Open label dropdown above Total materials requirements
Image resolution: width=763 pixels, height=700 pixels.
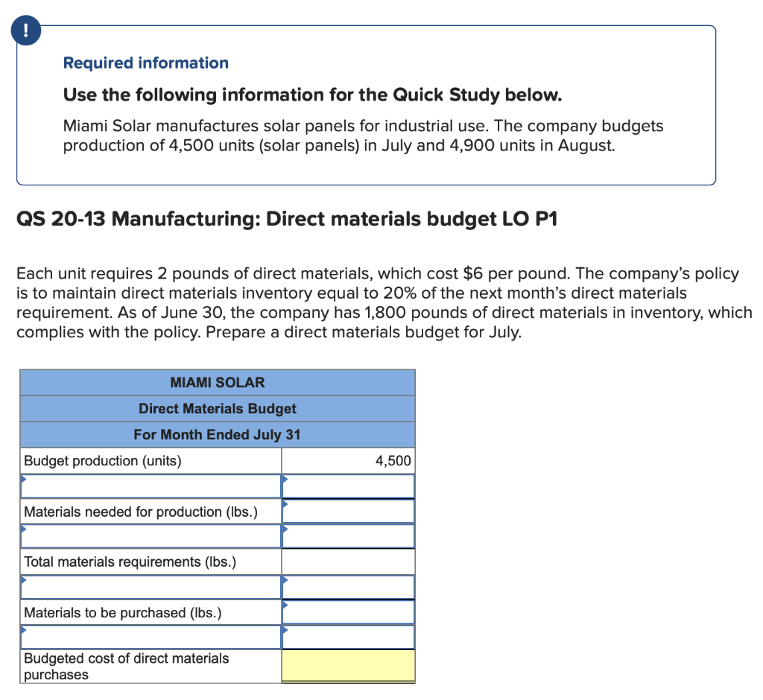[151, 536]
